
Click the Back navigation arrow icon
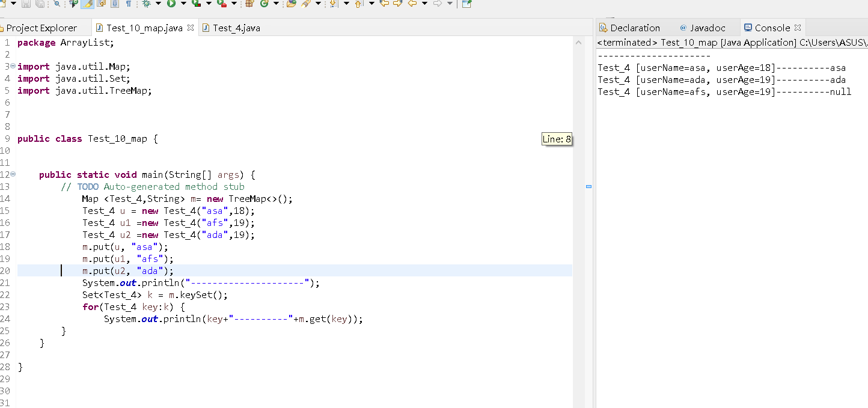coord(412,4)
